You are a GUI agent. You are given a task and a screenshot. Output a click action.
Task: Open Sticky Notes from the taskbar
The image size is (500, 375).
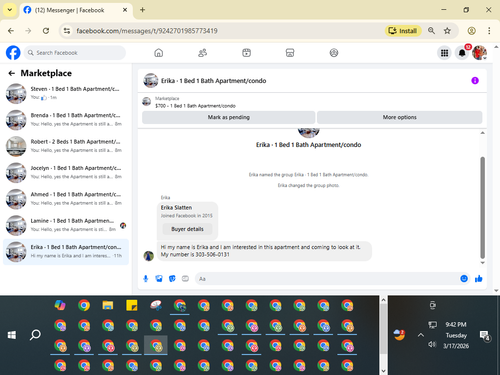point(132,305)
